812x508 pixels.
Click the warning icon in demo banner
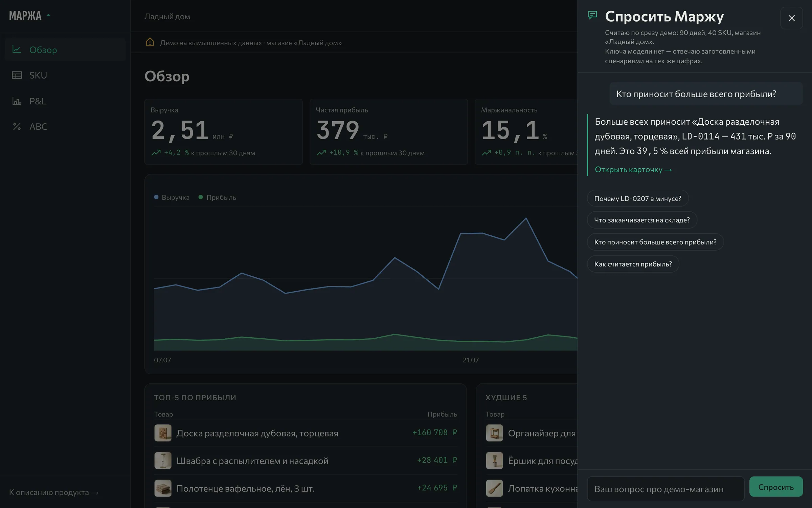point(150,42)
